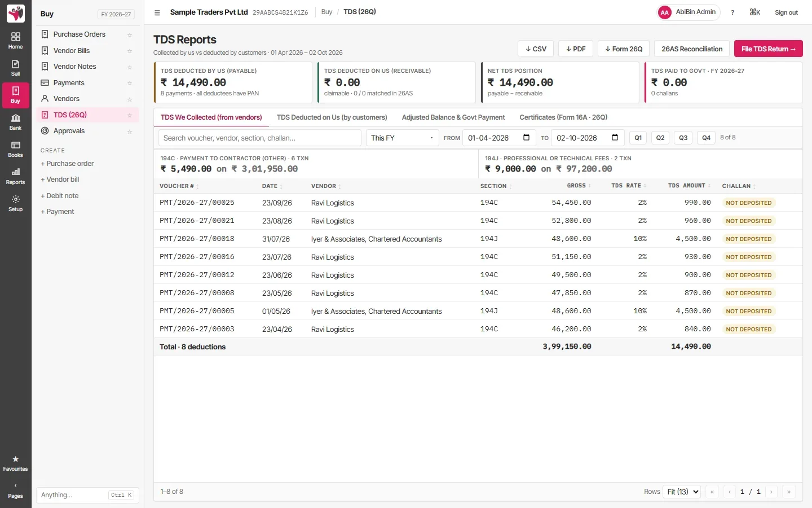Open Adjusted Balance & Govt Payment tab
Screen dimensions: 812x508
pyautogui.click(x=453, y=117)
